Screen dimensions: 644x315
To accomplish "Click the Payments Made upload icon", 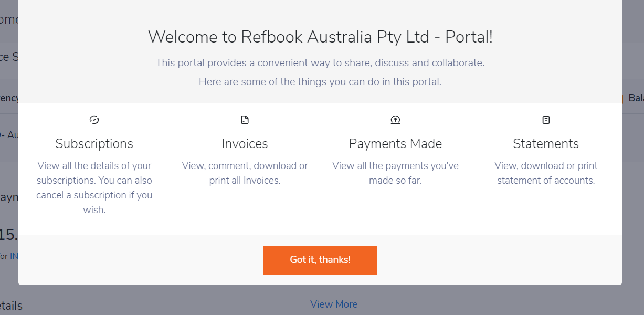I will 395,120.
